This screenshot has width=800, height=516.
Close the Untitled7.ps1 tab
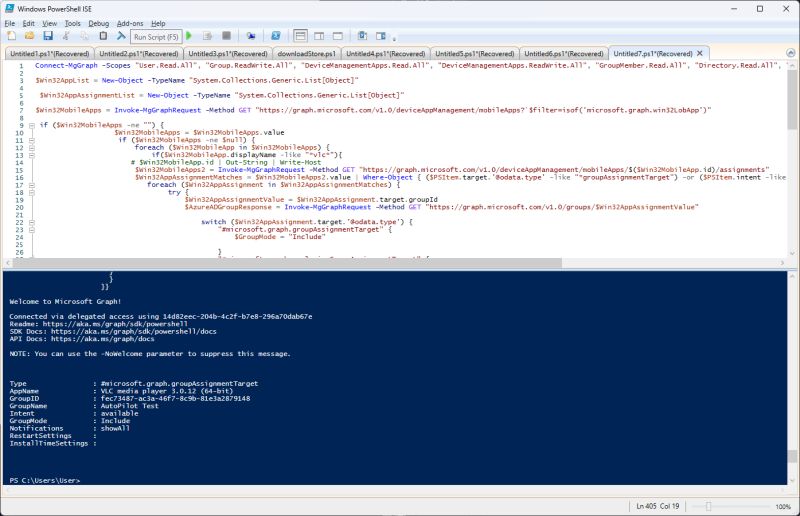tap(699, 53)
